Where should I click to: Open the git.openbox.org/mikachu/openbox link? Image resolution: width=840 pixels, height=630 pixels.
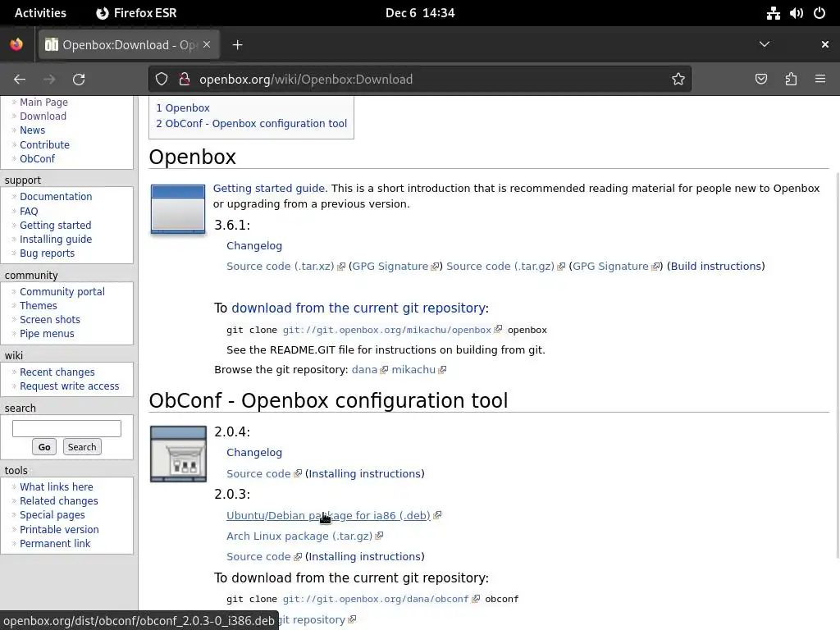(x=387, y=330)
